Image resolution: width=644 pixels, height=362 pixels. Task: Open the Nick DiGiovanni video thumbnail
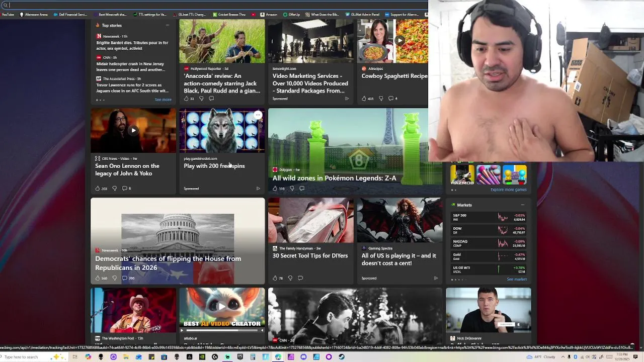tap(489, 310)
